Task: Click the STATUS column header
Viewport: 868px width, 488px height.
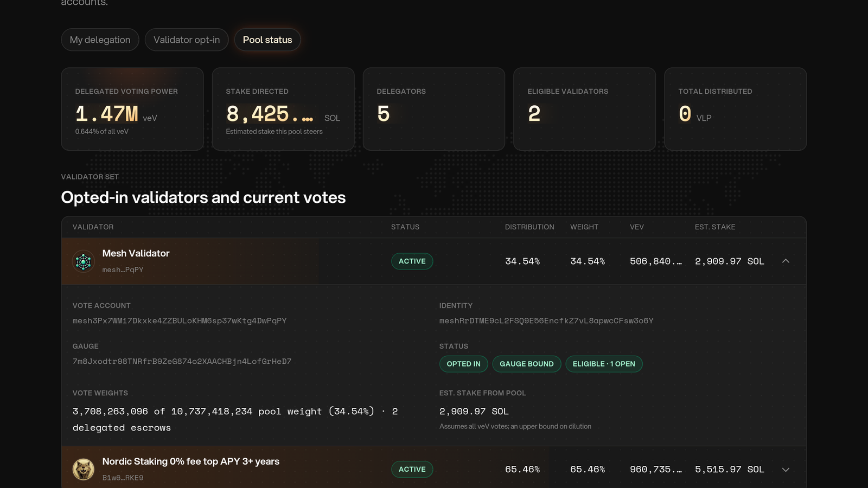Action: (405, 227)
